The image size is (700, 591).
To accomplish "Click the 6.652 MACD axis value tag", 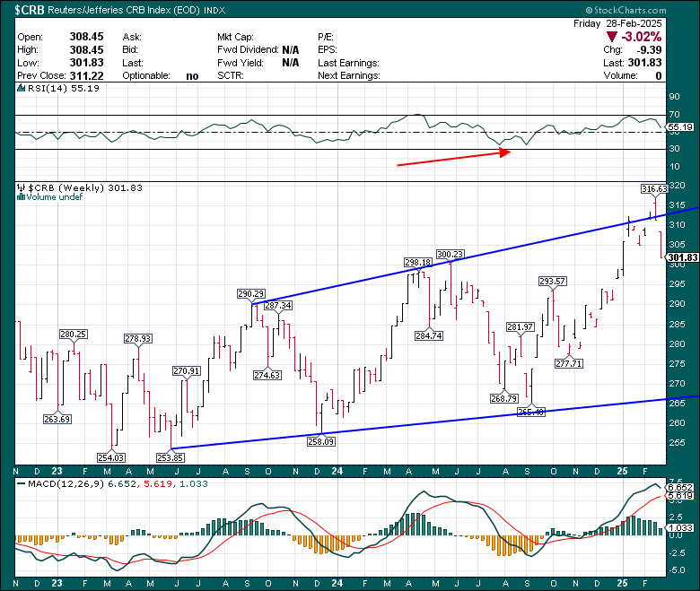I will click(680, 487).
